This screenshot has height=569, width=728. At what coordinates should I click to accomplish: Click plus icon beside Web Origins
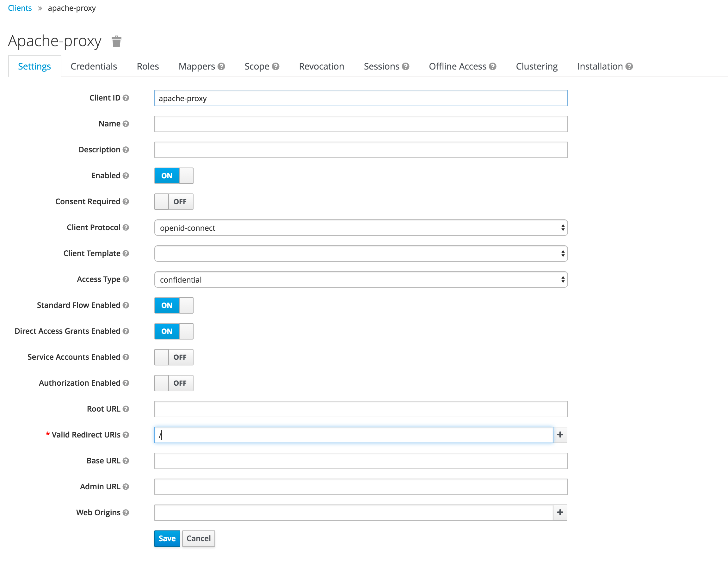coord(560,512)
